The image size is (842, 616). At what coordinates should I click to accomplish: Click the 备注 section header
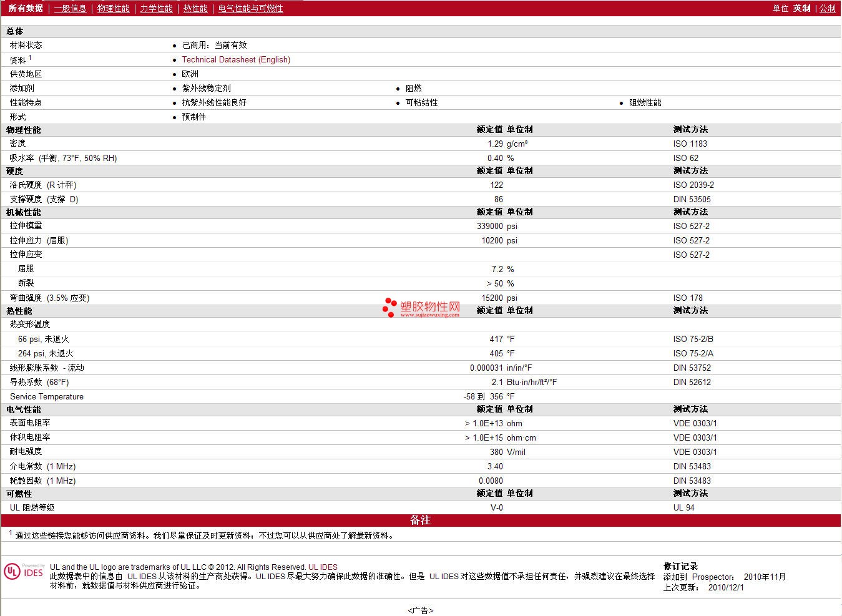coord(420,520)
